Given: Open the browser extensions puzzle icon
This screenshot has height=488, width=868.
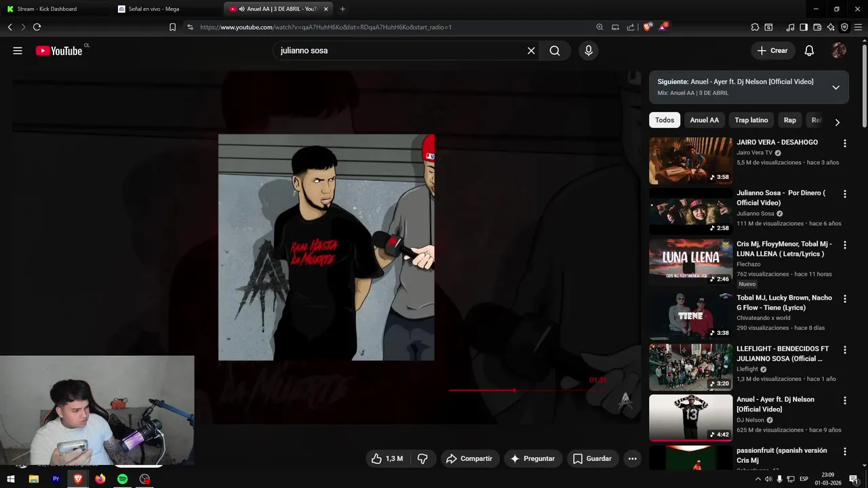Looking at the screenshot, I should [x=755, y=27].
